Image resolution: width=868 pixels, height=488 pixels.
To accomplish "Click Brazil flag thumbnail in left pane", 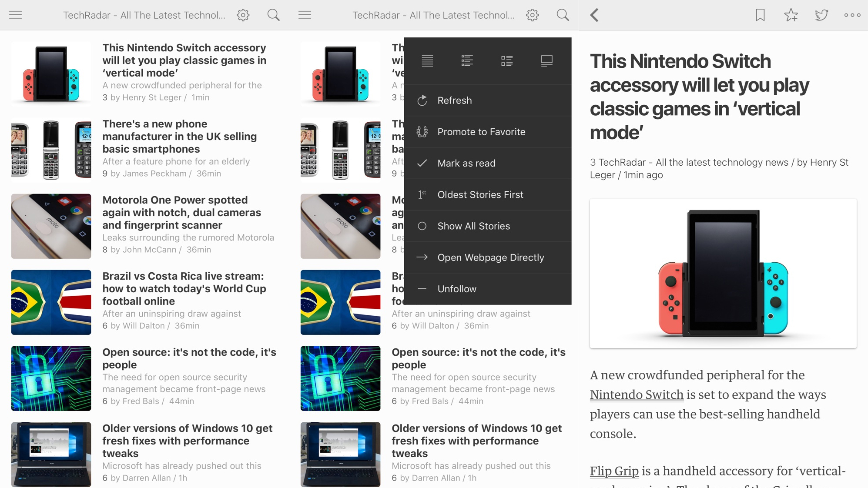I will [51, 302].
